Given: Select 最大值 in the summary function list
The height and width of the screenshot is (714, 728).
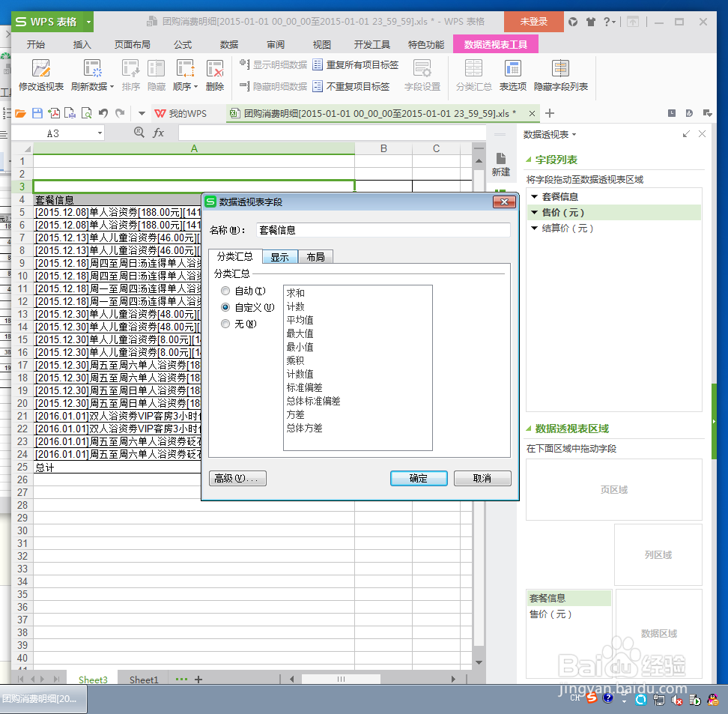Looking at the screenshot, I should 300,333.
